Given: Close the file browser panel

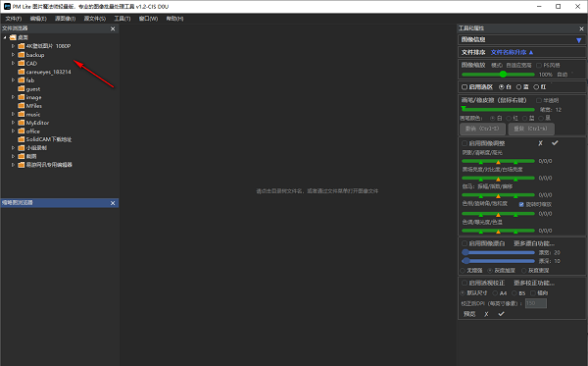Looking at the screenshot, I should coord(113,28).
